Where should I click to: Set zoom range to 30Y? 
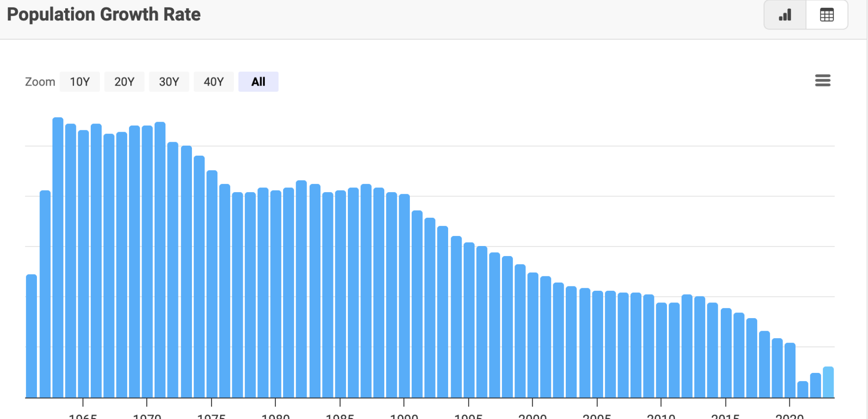click(x=169, y=82)
